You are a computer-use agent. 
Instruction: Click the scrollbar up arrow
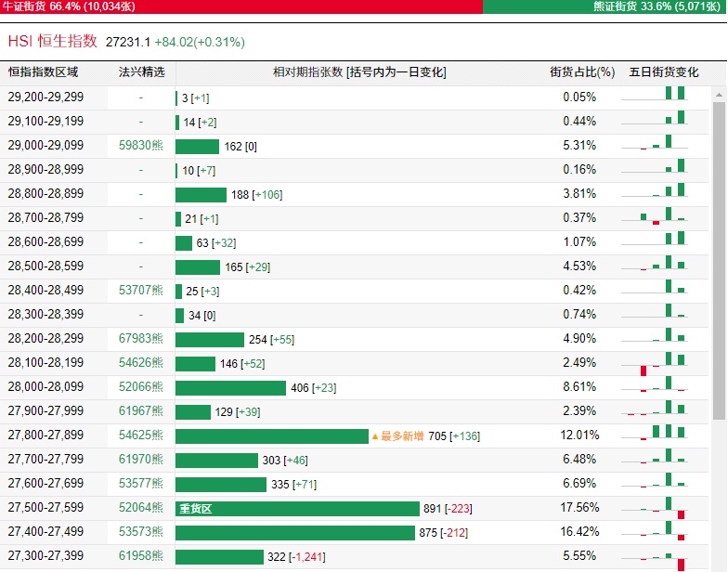pos(719,95)
